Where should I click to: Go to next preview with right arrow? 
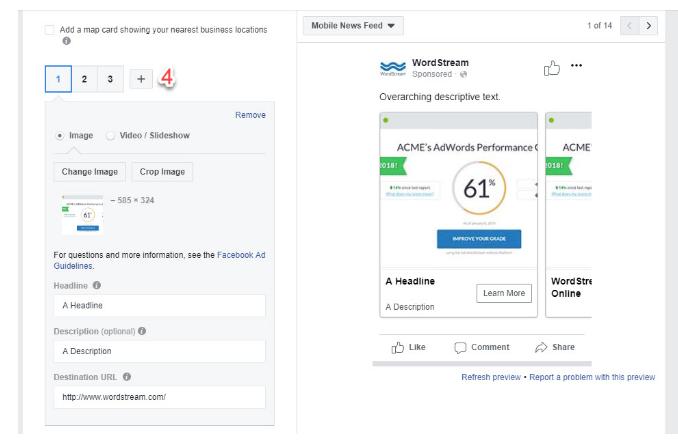(x=648, y=26)
